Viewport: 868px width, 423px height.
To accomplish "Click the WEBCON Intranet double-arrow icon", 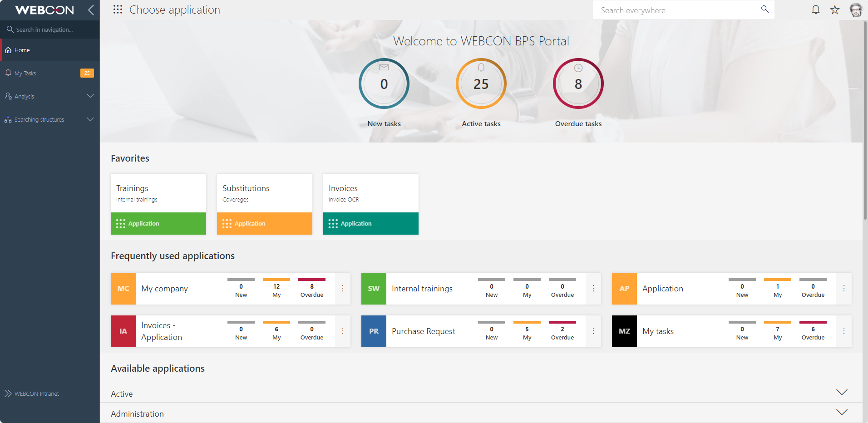I will pos(8,393).
